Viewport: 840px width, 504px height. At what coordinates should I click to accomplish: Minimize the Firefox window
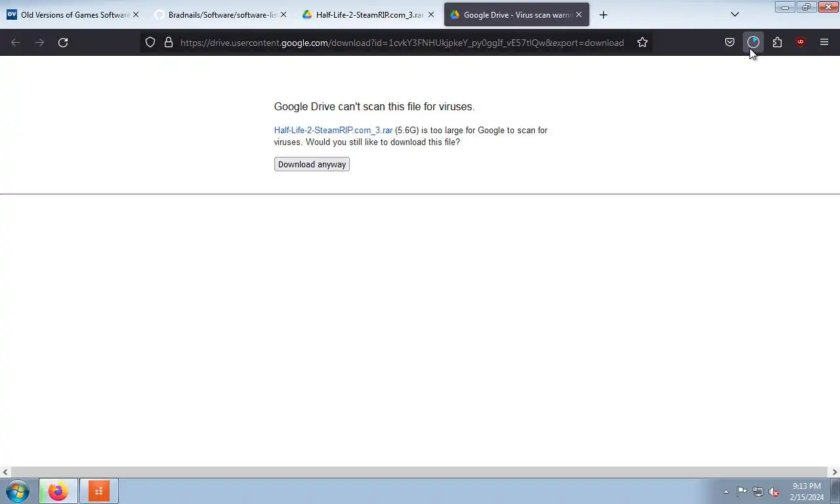(785, 7)
